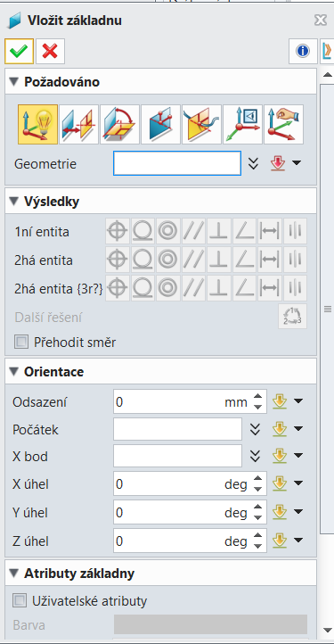Image resolution: width=334 pixels, height=644 pixels.
Task: Click the Další řešení cycle solutions button
Action: click(x=292, y=317)
